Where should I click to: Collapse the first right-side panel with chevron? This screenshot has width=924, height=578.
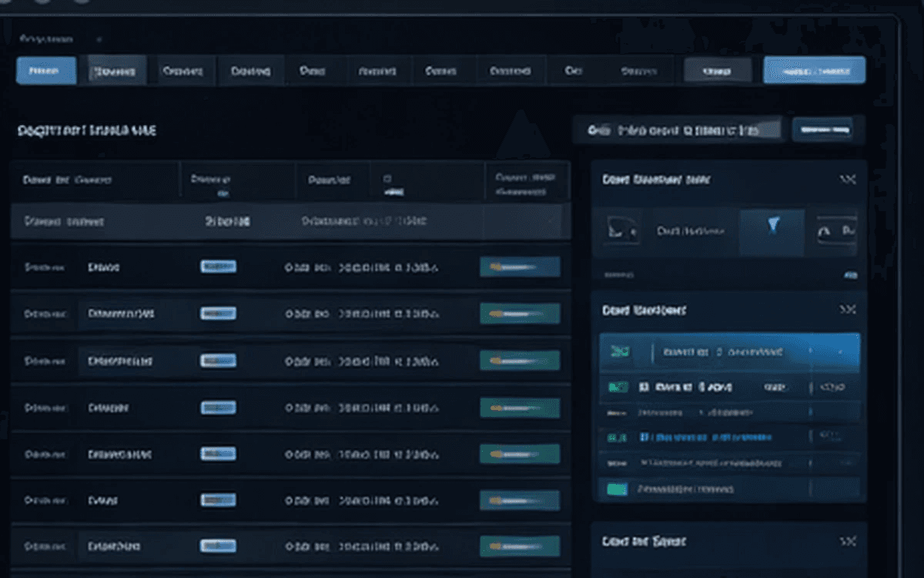pyautogui.click(x=848, y=180)
